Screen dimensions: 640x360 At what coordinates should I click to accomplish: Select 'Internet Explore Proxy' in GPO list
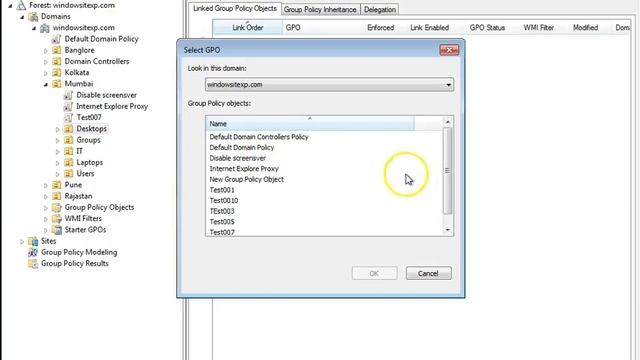(244, 169)
